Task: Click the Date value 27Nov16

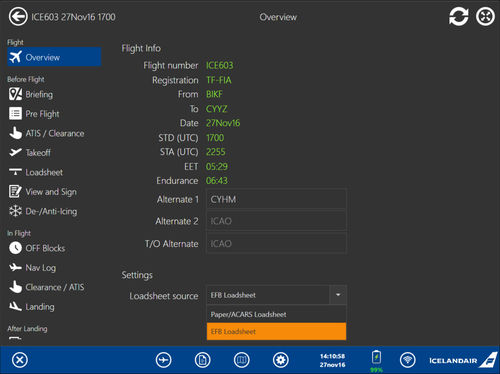Action: click(223, 123)
